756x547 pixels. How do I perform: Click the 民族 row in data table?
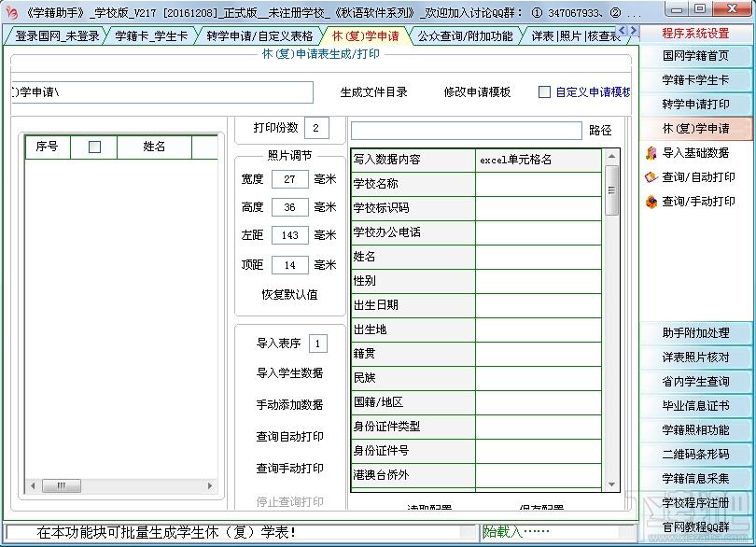(x=476, y=378)
